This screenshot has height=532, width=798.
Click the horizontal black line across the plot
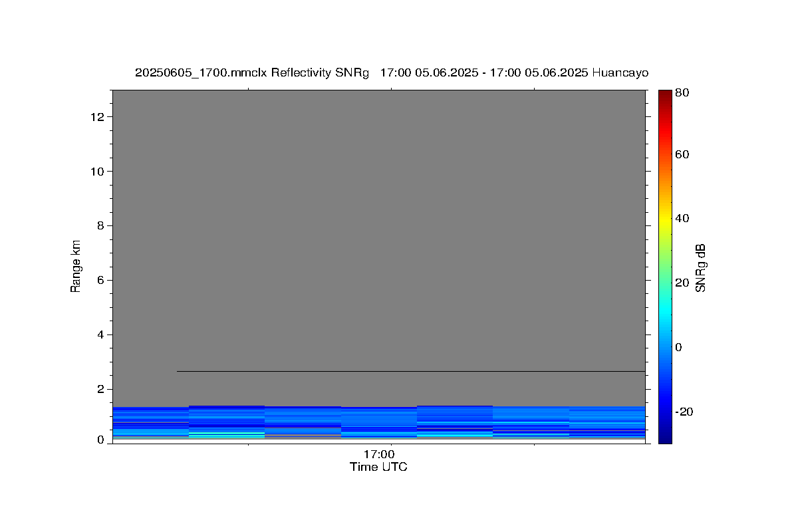click(411, 371)
